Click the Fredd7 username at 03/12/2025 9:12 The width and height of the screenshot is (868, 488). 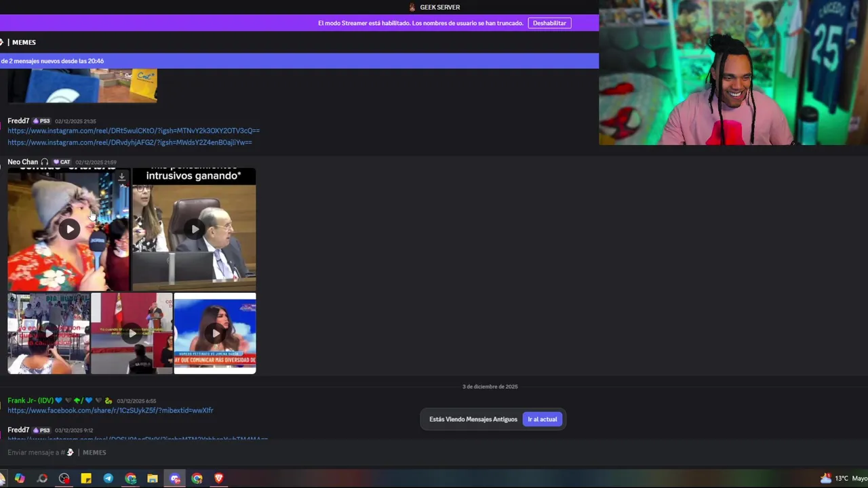tap(18, 430)
